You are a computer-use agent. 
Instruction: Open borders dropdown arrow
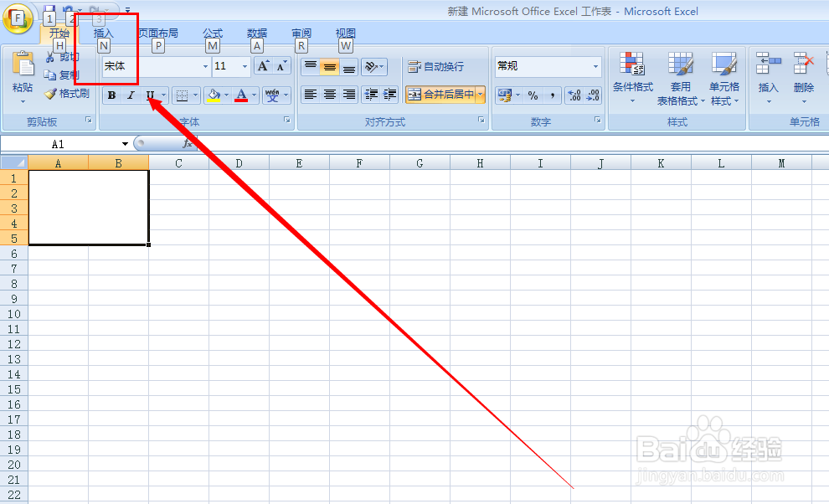tap(195, 95)
